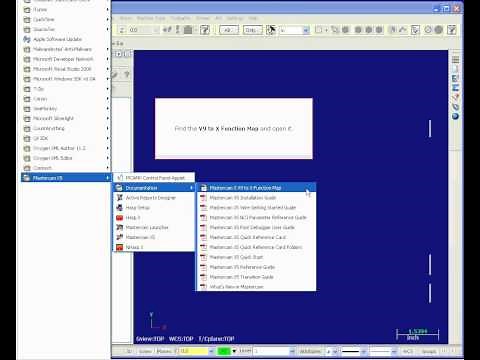Screen dimensions: 480x360
Task: Click the WCS:TOP label in graphics window
Action: pyautogui.click(x=181, y=339)
